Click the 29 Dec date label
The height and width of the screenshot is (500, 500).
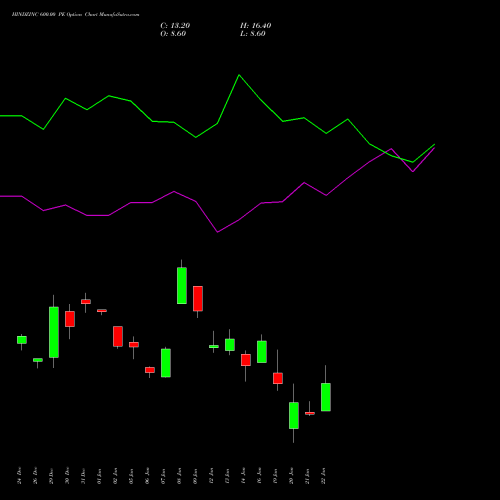pyautogui.click(x=51, y=476)
